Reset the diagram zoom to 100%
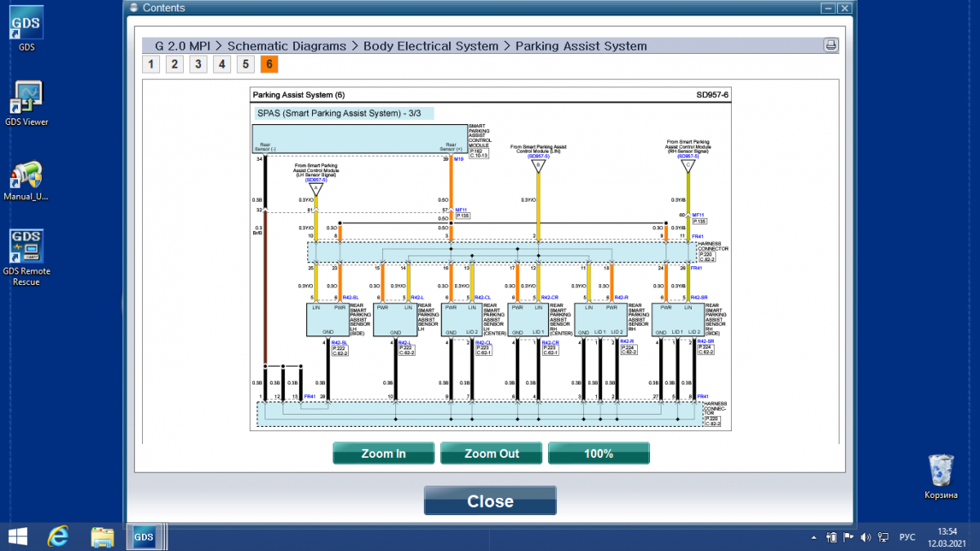Viewport: 980px width, 551px height. [x=599, y=453]
